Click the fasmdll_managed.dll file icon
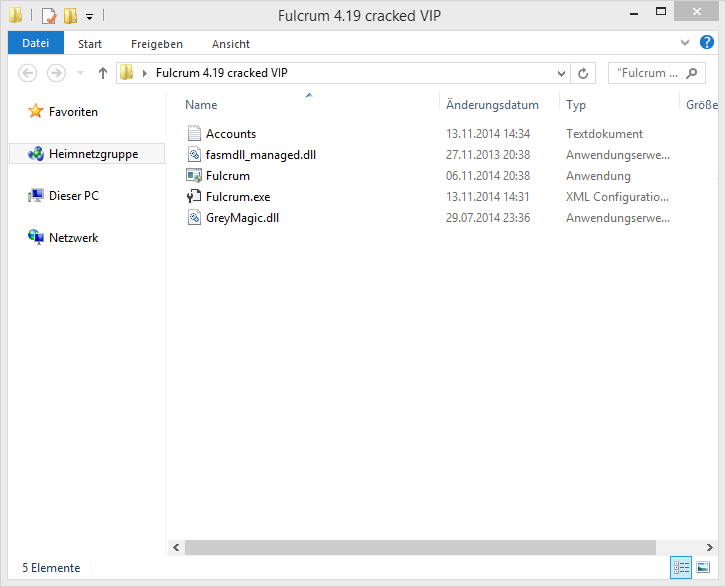Viewport: 726px width, 587px height. [x=194, y=155]
